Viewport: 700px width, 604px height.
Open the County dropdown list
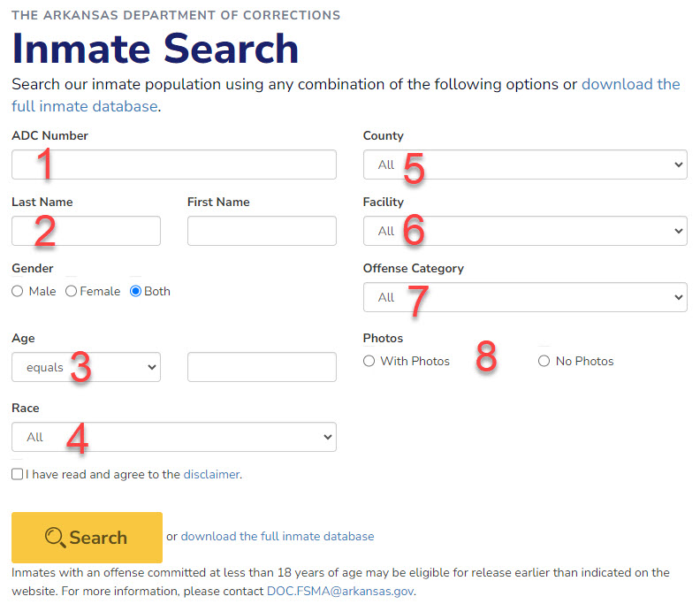525,164
